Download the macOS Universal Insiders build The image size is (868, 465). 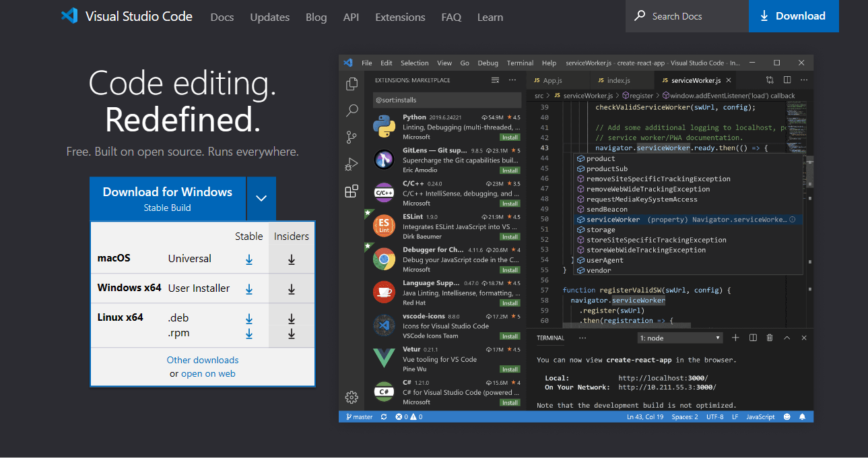[x=292, y=259]
